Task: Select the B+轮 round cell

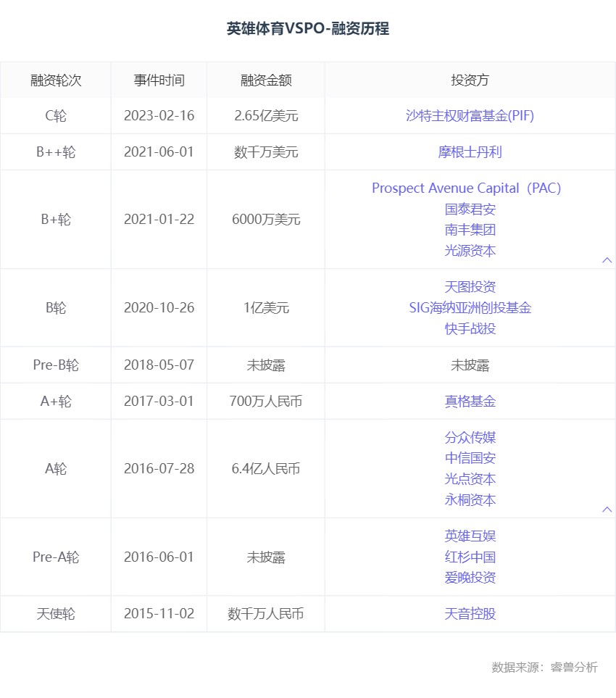Action: click(56, 220)
